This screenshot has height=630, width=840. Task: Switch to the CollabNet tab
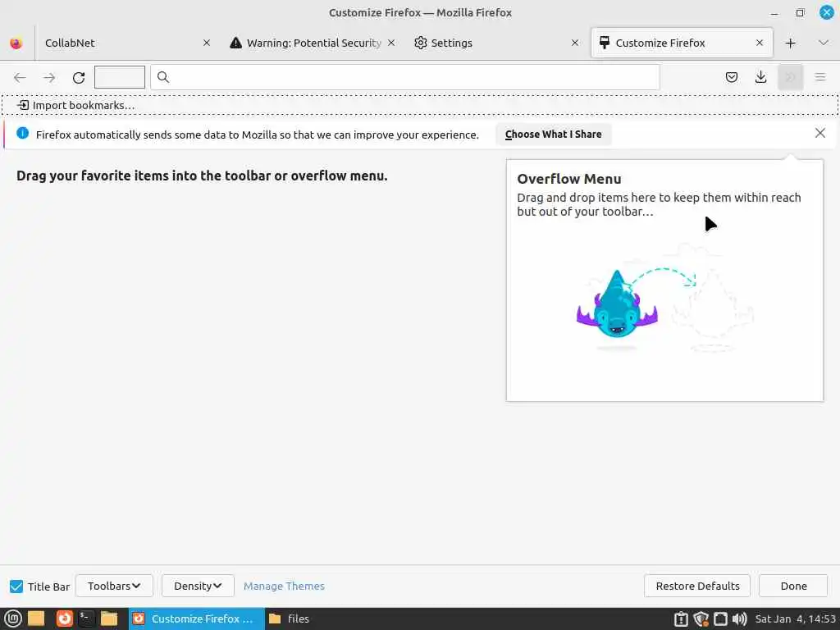127,43
